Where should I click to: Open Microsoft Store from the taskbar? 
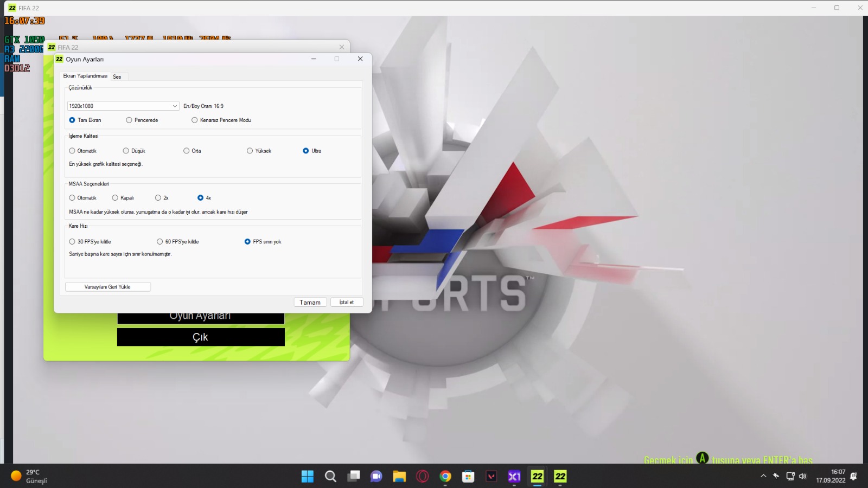pyautogui.click(x=468, y=476)
